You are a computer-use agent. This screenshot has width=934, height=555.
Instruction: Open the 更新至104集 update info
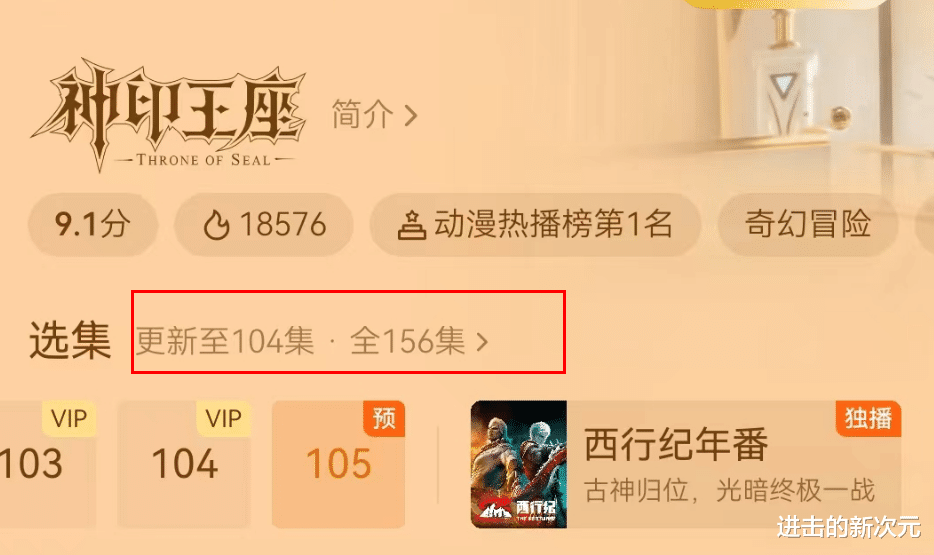(225, 341)
